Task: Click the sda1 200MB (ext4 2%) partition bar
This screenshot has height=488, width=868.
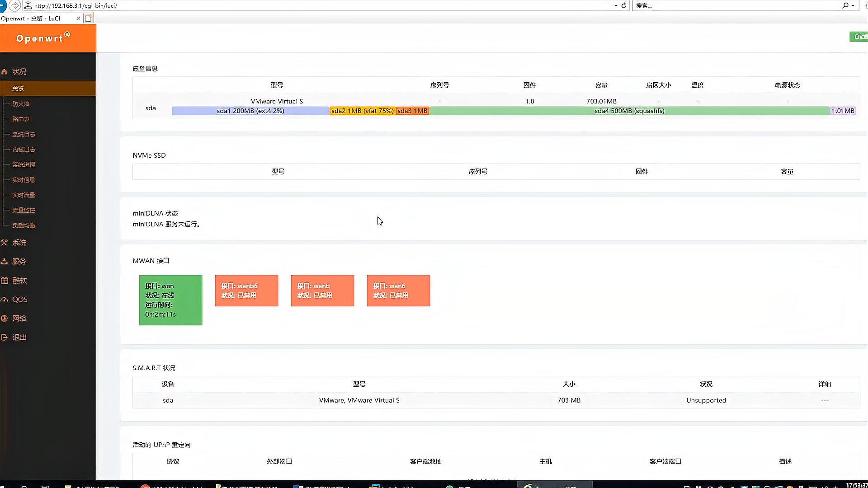Action: [x=250, y=111]
